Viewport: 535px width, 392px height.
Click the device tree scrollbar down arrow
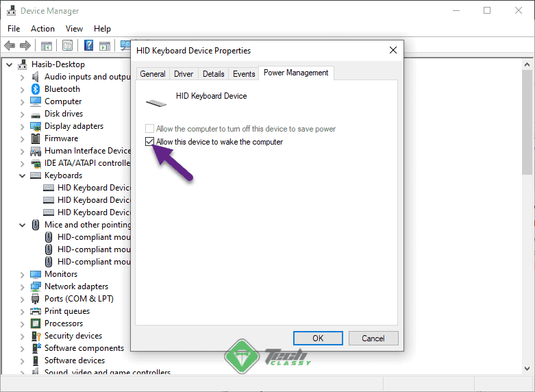point(527,369)
